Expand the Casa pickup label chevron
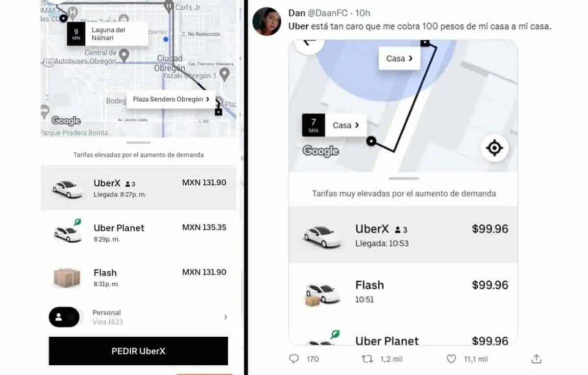Image resolution: width=588 pixels, height=375 pixels. pyautogui.click(x=357, y=125)
